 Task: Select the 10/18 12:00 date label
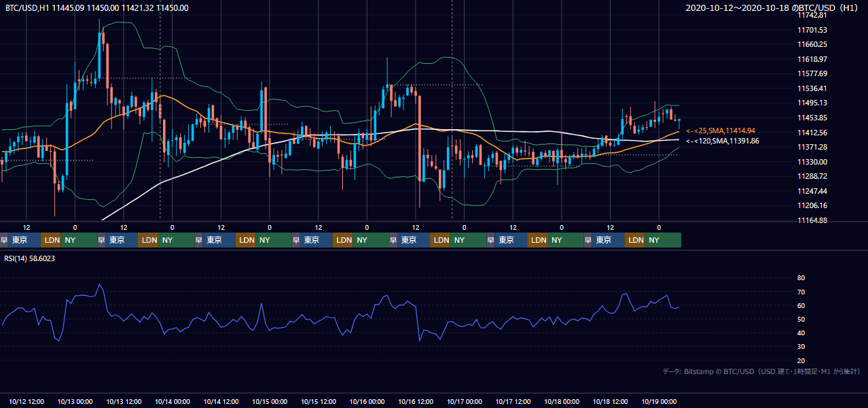[611, 402]
